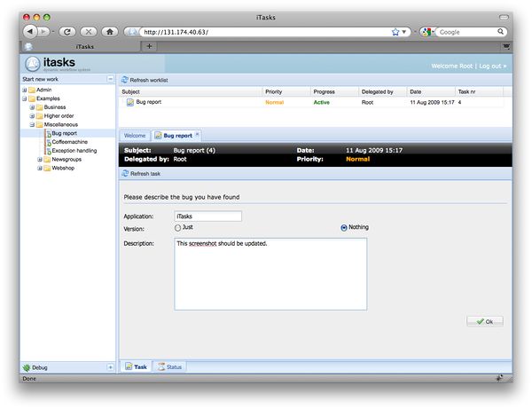Expand the Debug panel
Screen dimensions: 532x409
pyautogui.click(x=110, y=367)
